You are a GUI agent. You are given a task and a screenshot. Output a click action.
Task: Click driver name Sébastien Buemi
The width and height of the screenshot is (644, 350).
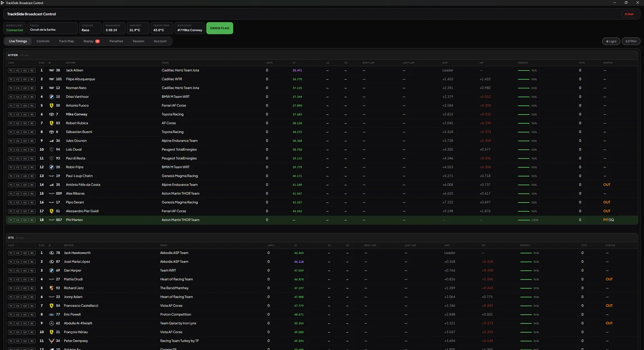click(x=79, y=132)
